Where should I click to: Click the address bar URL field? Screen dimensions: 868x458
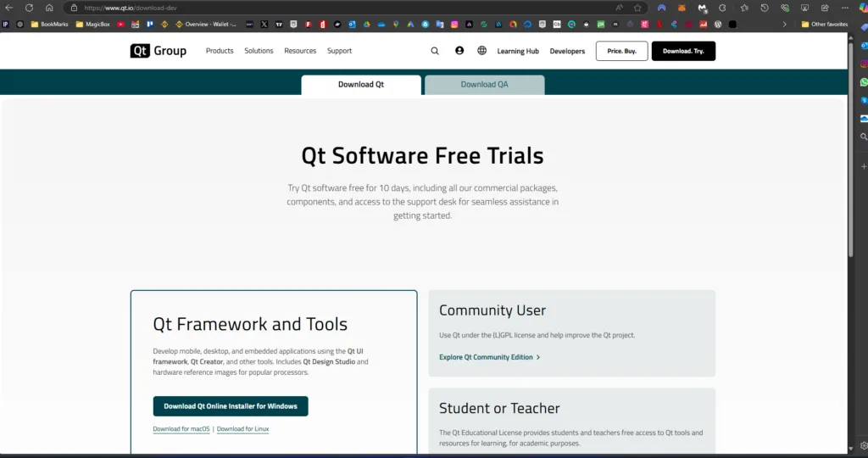coord(343,8)
